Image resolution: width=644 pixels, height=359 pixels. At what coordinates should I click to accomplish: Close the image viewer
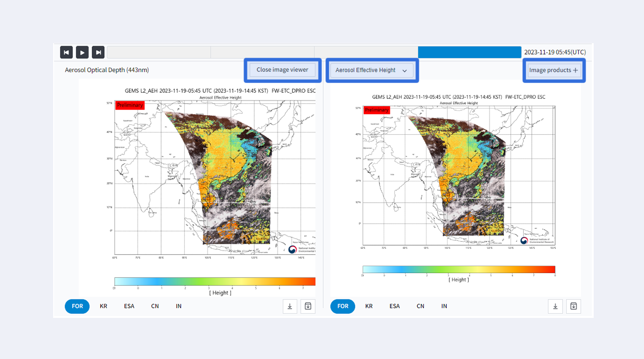tap(283, 70)
